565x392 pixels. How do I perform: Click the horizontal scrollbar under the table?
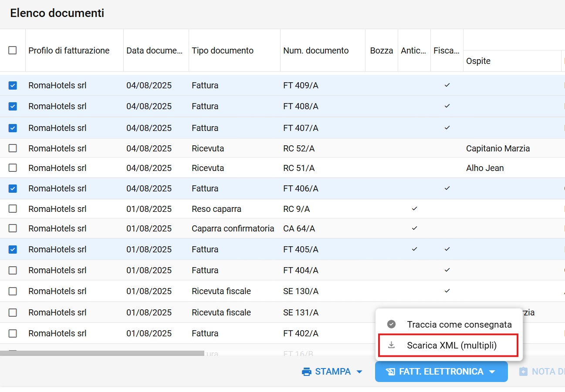click(x=102, y=353)
